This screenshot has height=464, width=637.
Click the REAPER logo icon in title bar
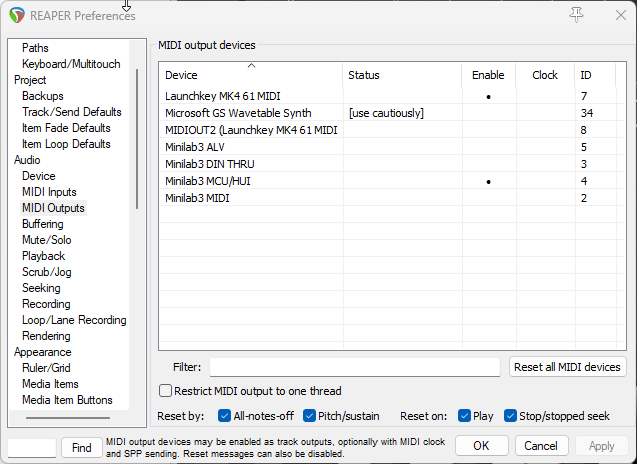tap(14, 15)
